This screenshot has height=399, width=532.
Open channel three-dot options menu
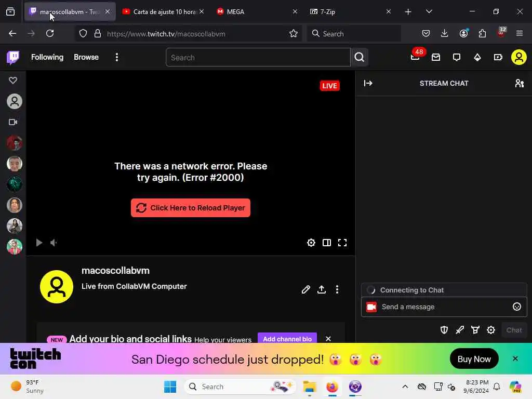pos(337,289)
